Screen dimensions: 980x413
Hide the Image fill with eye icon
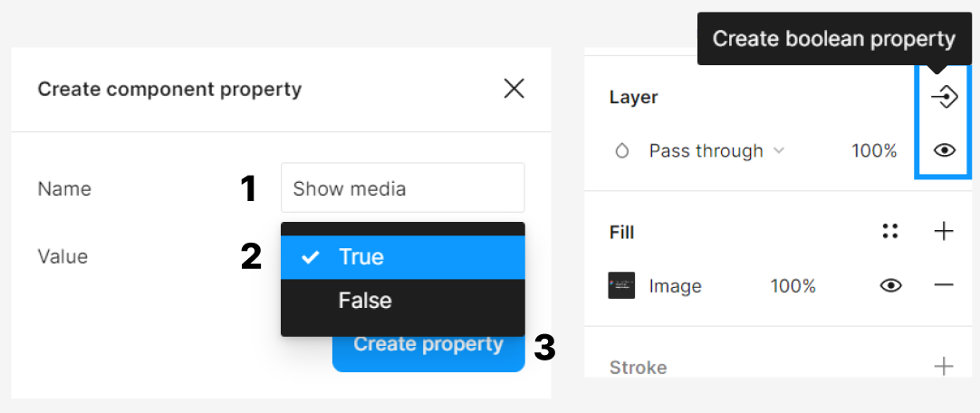click(891, 286)
